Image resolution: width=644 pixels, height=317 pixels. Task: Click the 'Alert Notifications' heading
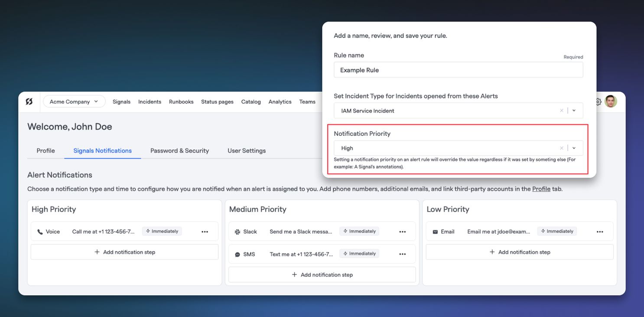[60, 175]
